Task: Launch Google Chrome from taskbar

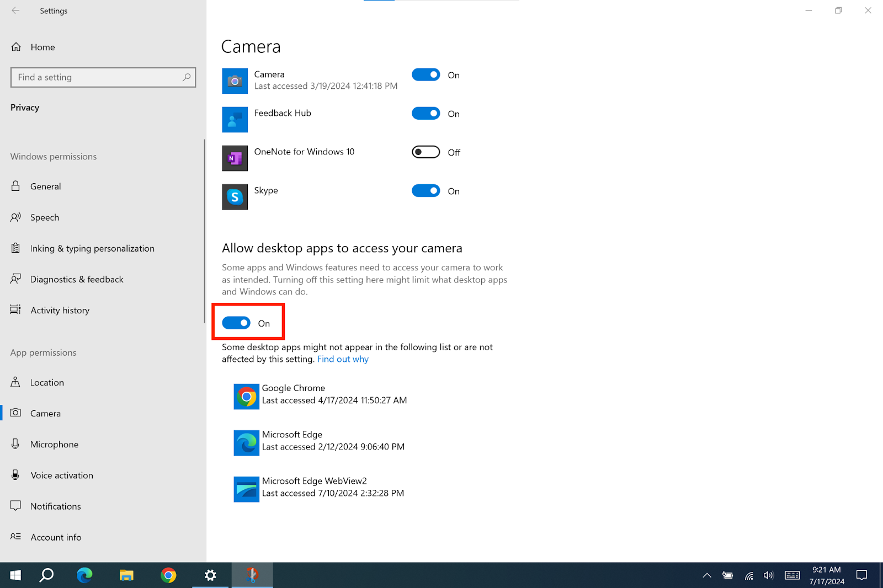Action: tap(168, 575)
